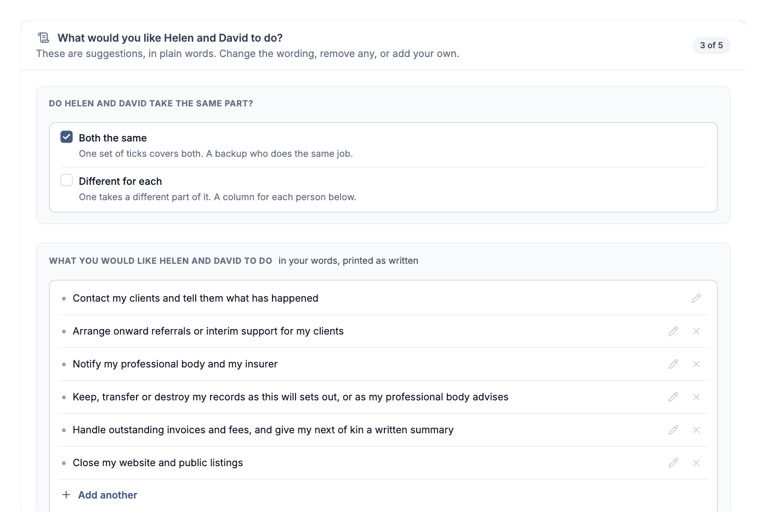Image resolution: width=766 pixels, height=532 pixels.
Task: Click the scroll document icon in header
Action: (x=44, y=38)
